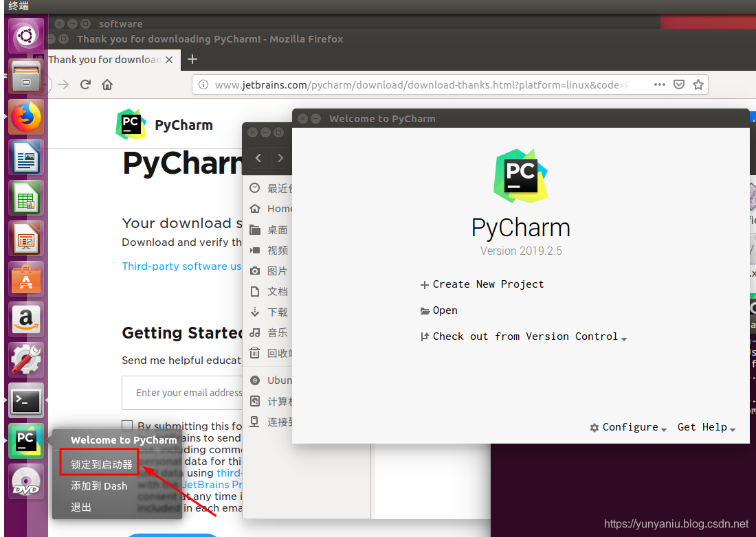Open 图片 (Pictures) folder in sidebar
This screenshot has width=756, height=537.
269,271
